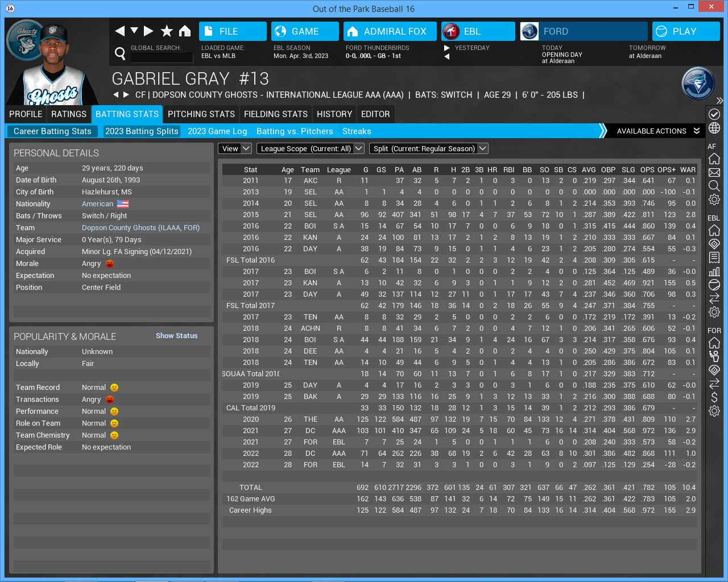Go to home screen via house icon
728x582 pixels.
(185, 31)
